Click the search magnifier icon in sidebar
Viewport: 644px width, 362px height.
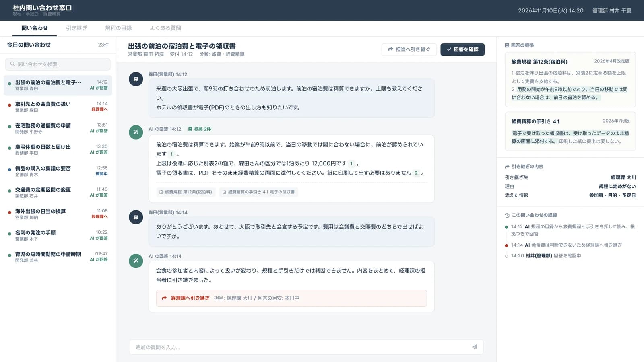[13, 64]
